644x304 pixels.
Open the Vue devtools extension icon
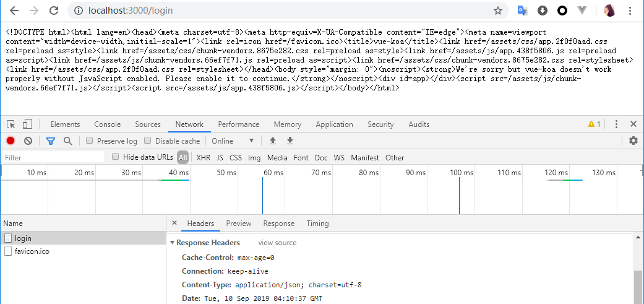click(582, 11)
